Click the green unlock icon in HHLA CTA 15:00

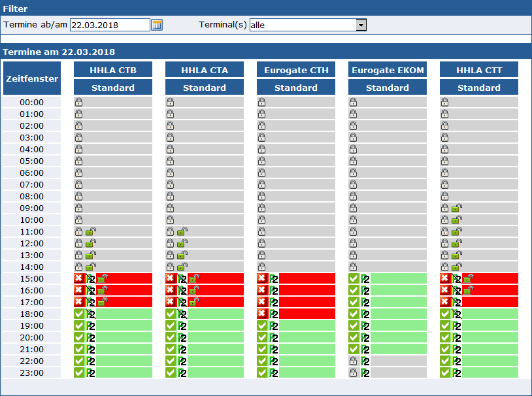click(x=194, y=278)
